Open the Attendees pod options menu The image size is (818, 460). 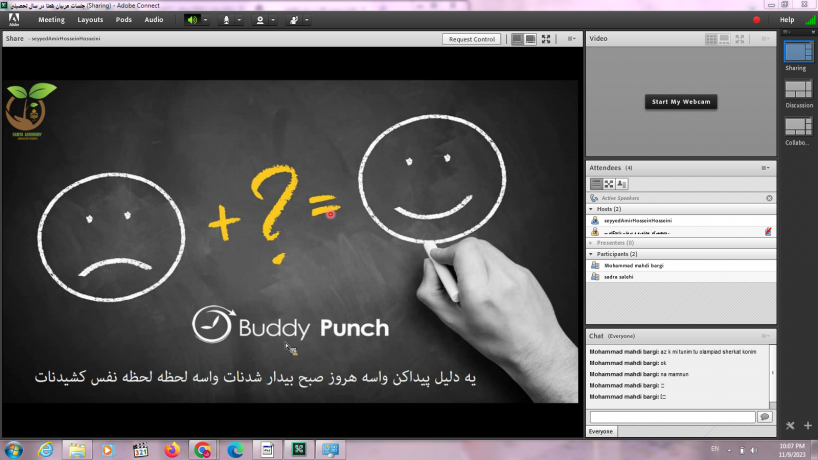[765, 168]
